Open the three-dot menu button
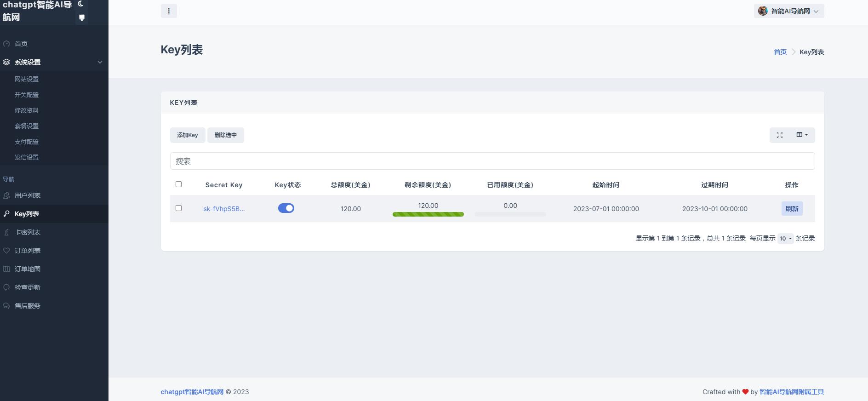The image size is (868, 401). click(x=169, y=11)
